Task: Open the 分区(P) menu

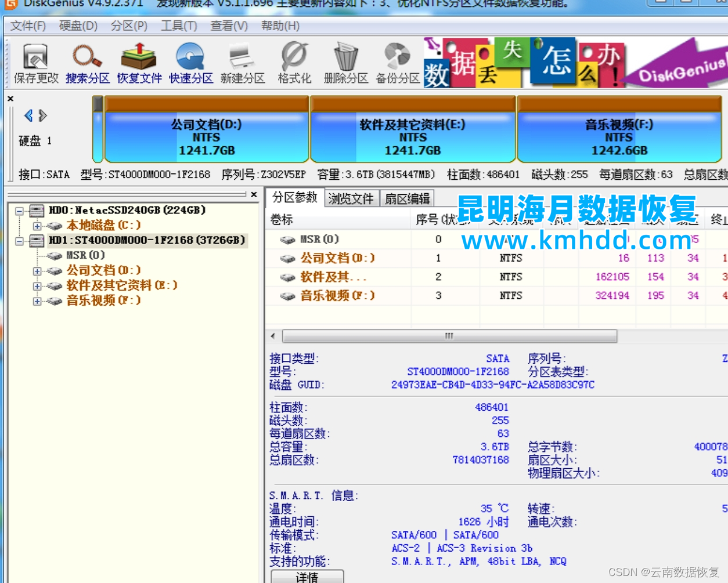Action: pyautogui.click(x=129, y=26)
